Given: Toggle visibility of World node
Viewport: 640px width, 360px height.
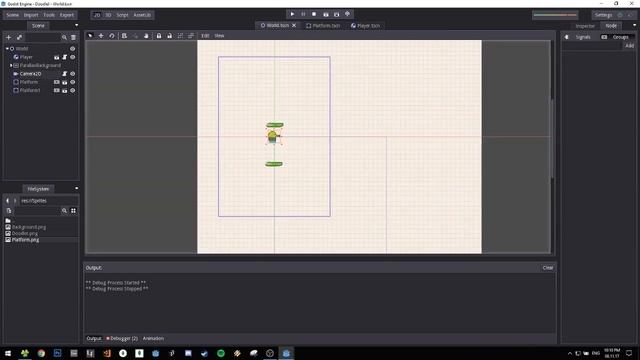Looking at the screenshot, I should 73,49.
